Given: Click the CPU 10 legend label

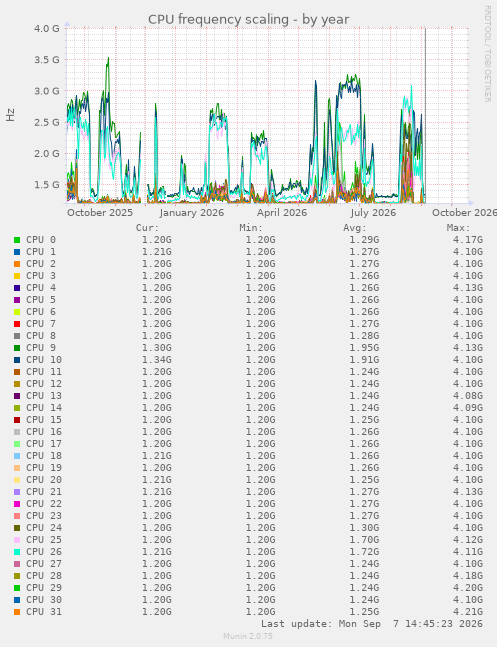Looking at the screenshot, I should pyautogui.click(x=44, y=360).
